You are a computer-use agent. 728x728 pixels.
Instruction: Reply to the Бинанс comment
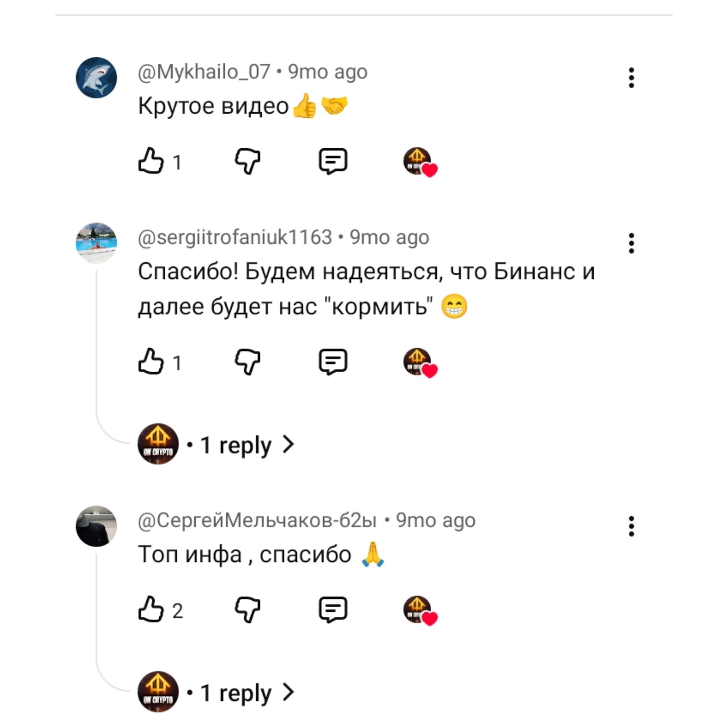point(333,362)
